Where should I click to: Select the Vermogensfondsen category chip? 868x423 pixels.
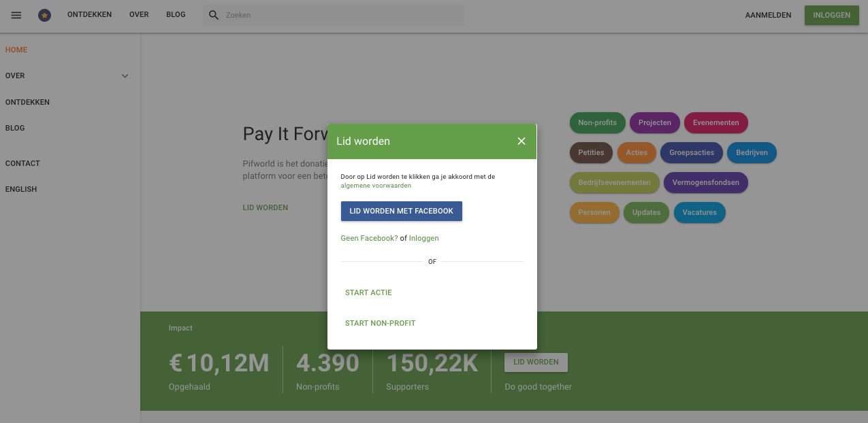(x=706, y=182)
